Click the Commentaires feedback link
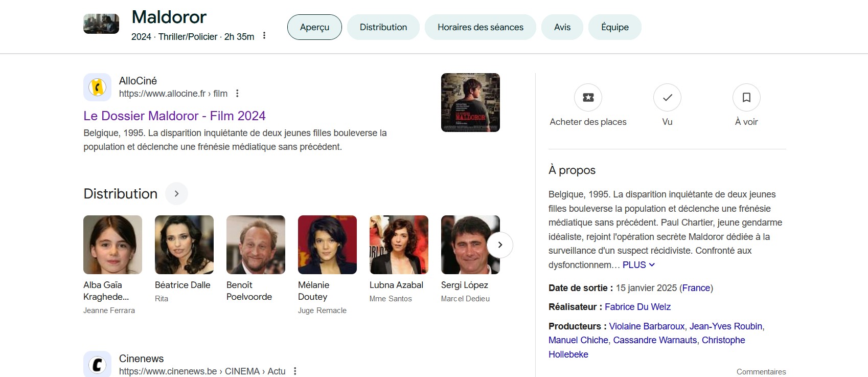The image size is (868, 377). coord(761,372)
